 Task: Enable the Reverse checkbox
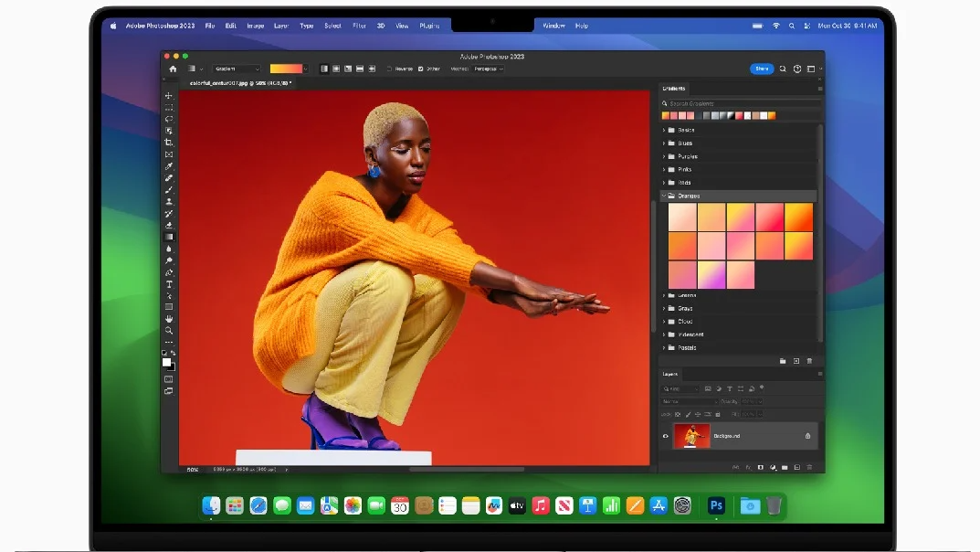(x=389, y=69)
